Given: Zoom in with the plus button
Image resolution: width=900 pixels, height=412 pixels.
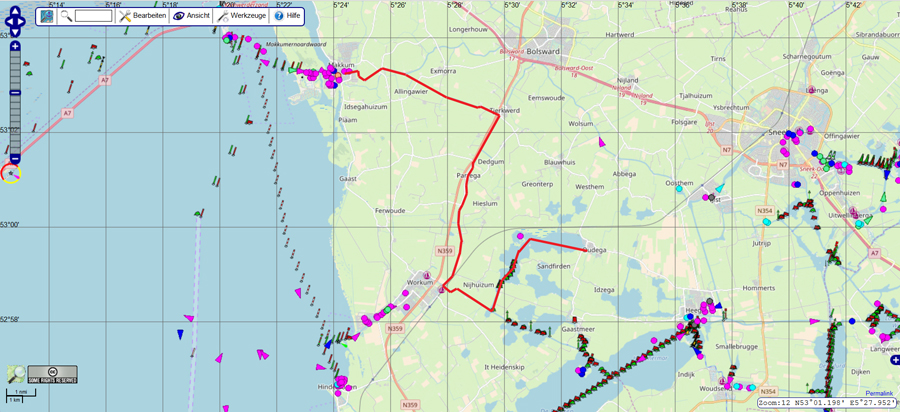Looking at the screenshot, I should (14, 45).
